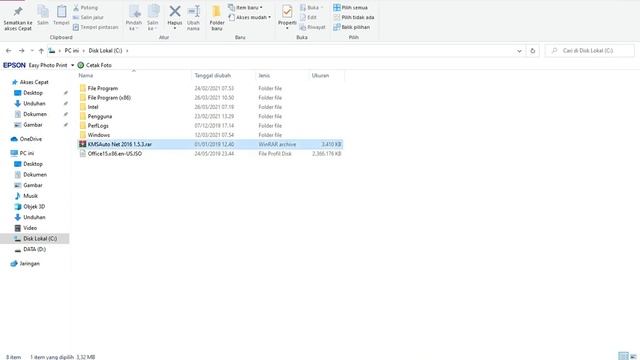
Task: Click Salin jalur option
Action: 88,18
